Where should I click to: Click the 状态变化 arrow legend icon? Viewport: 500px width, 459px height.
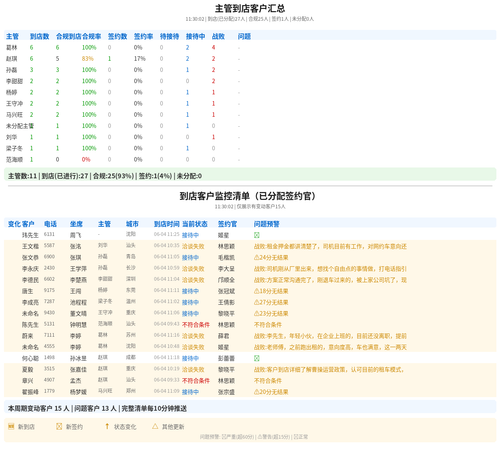[x=107, y=426]
